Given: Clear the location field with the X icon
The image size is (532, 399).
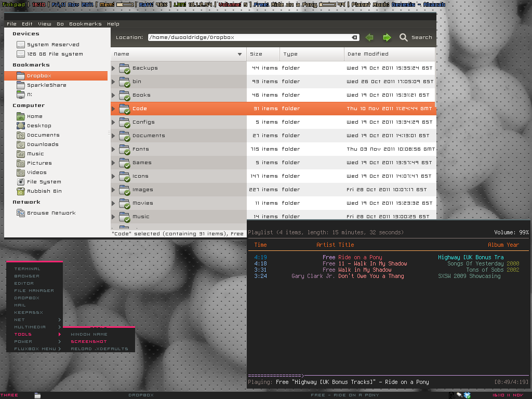Looking at the screenshot, I should tap(354, 37).
